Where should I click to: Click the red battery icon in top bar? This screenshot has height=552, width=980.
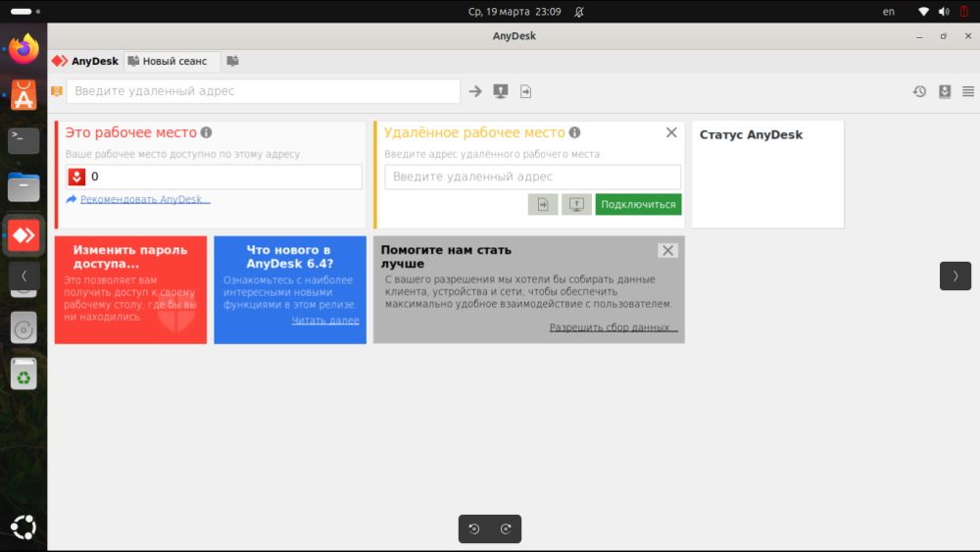tap(964, 11)
